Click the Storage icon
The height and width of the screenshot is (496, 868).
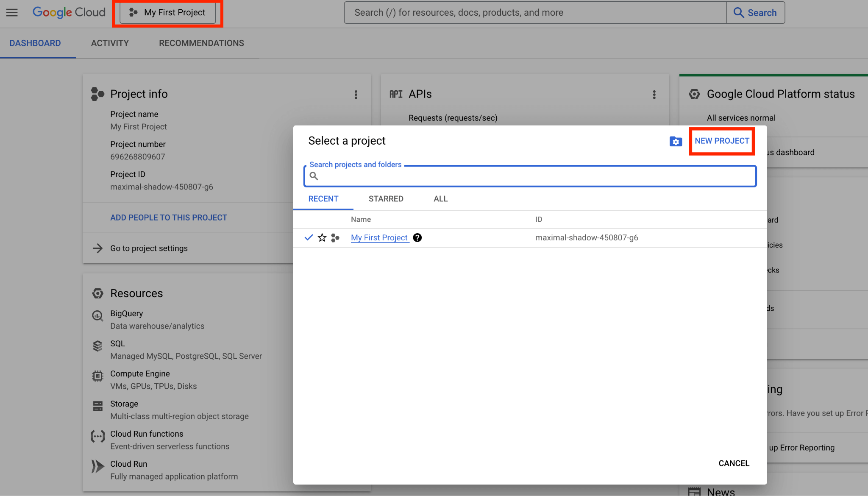[97, 406]
